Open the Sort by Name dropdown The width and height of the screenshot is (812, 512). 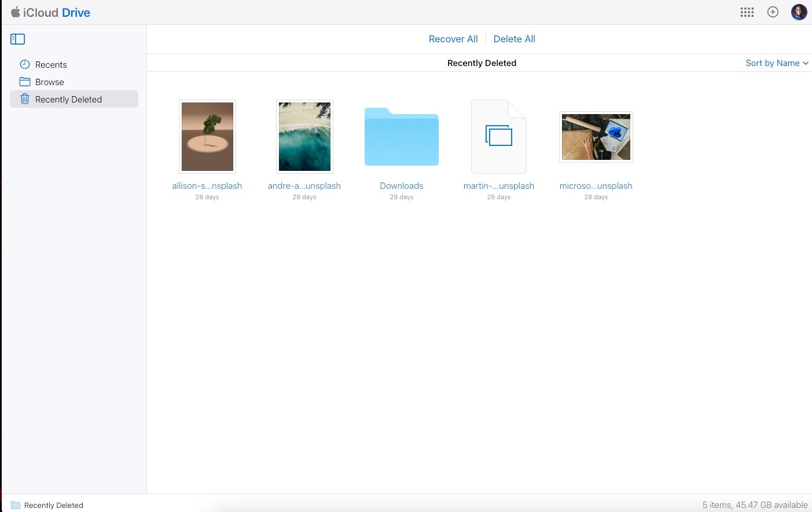(772, 63)
